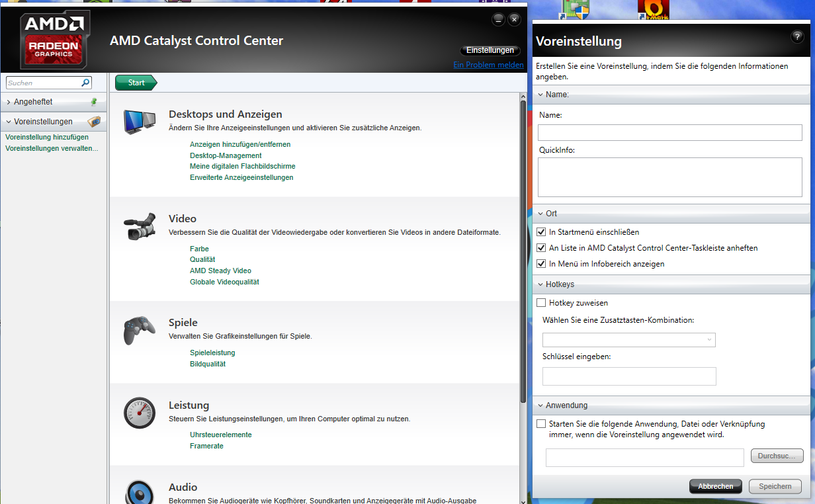This screenshot has height=504, width=815.
Task: Enable the Hotkey zuweisen checkbox
Action: pos(541,303)
